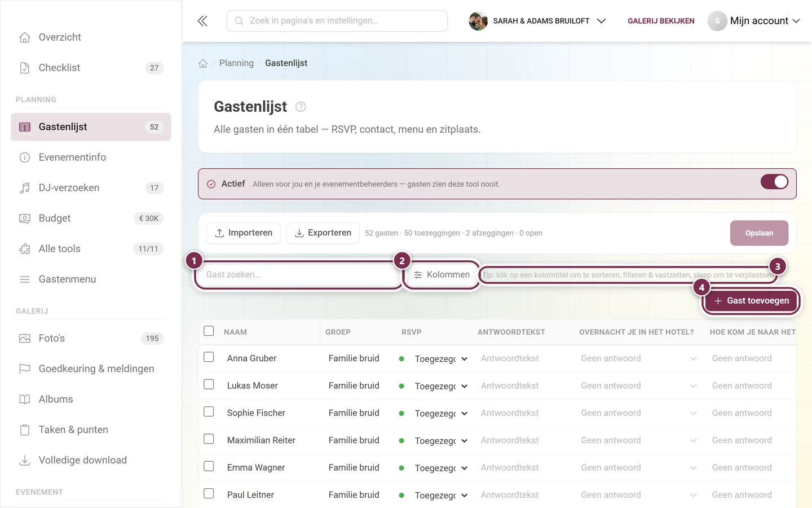Tick the checkbox for Lukas Moser
Screen dimensions: 812x508
[209, 384]
